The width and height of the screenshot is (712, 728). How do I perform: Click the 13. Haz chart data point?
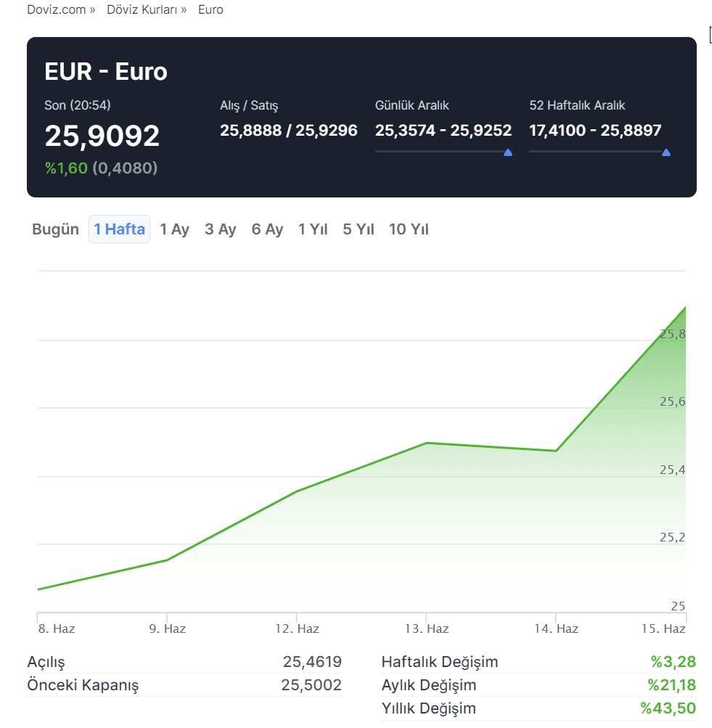[426, 443]
